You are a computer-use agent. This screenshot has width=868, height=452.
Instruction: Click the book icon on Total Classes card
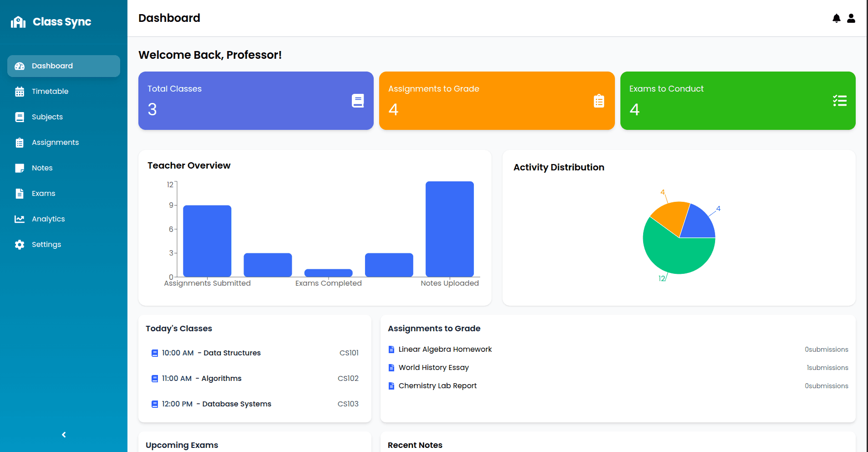358,101
